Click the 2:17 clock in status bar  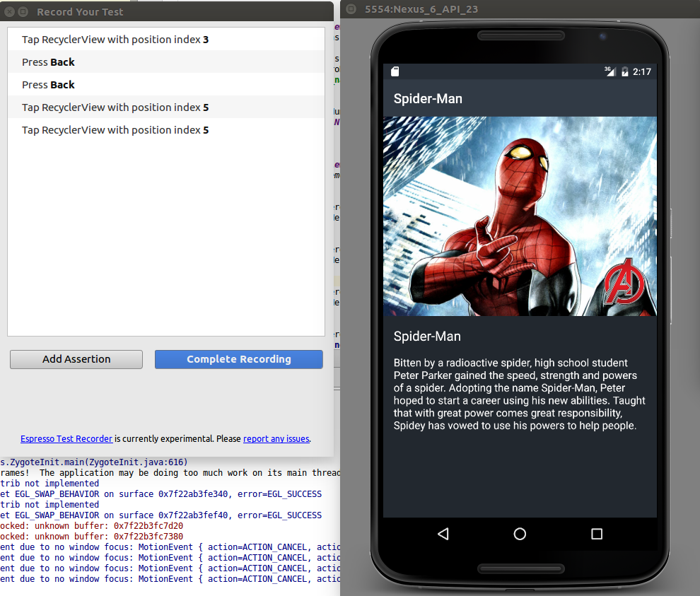point(642,72)
